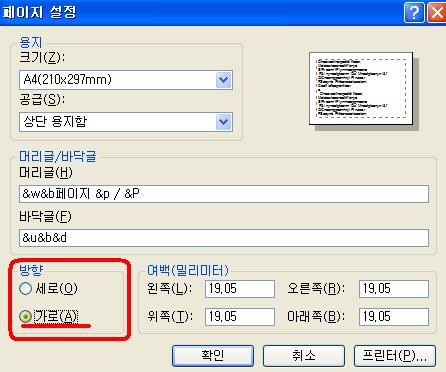Click the 위쪽(T) margin field
The image size is (446, 372).
coord(240,317)
